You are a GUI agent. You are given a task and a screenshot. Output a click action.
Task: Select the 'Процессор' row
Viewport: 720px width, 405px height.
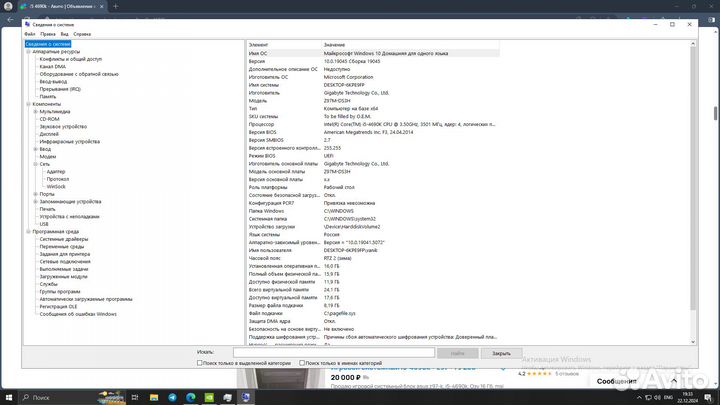pyautogui.click(x=373, y=124)
